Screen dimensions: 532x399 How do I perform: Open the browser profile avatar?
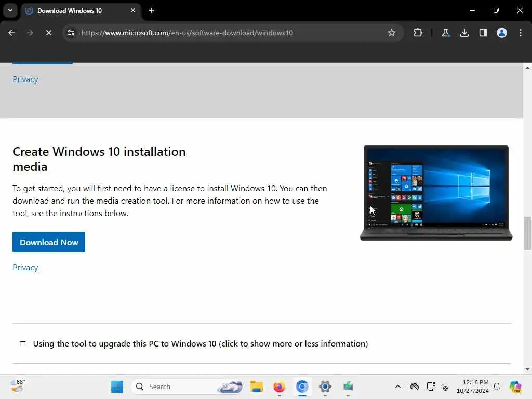(501, 33)
